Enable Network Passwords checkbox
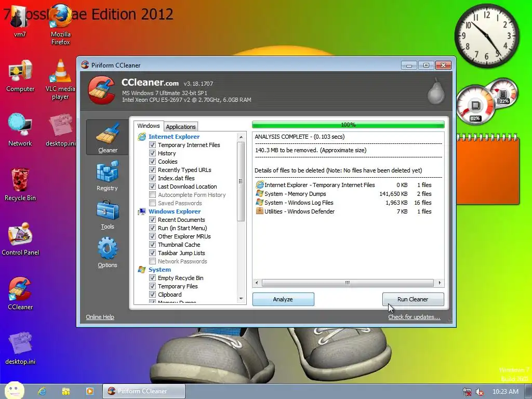Image resolution: width=532 pixels, height=399 pixels. tap(152, 261)
